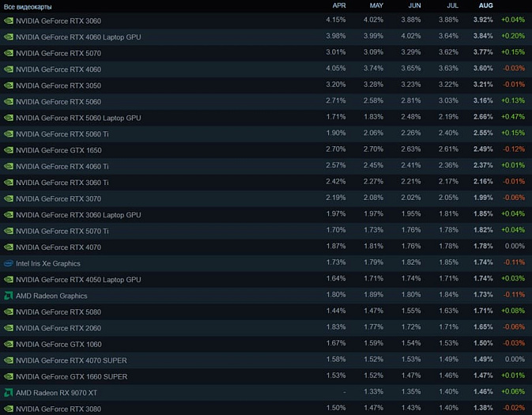Select the NVIDIA GeForce GTX 1060 row
532x415 pixels.
click(266, 344)
